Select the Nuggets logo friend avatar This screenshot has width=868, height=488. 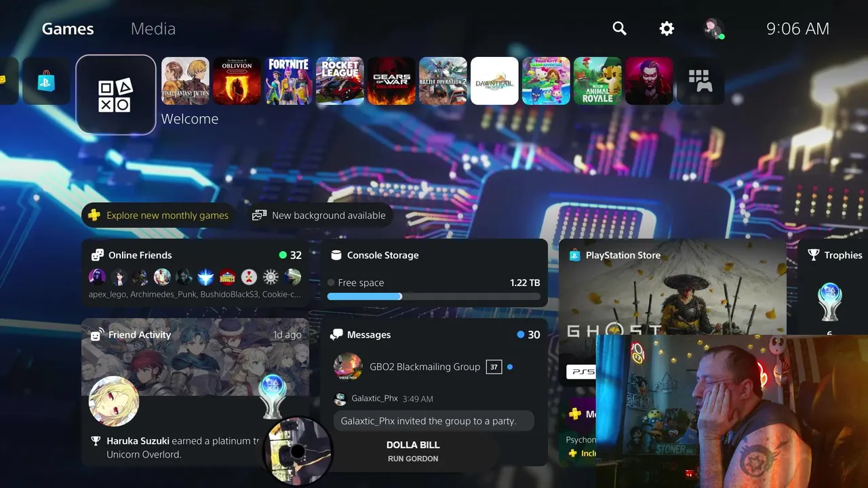pyautogui.click(x=227, y=277)
